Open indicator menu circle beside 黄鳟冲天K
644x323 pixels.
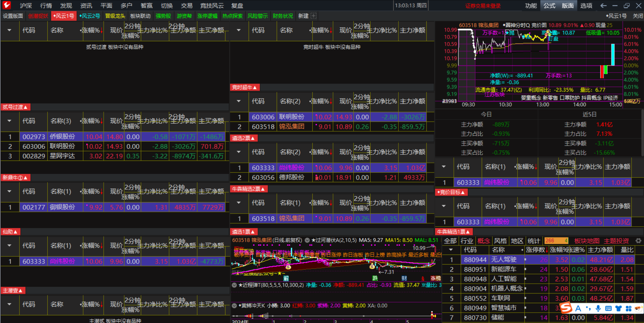click(234, 306)
